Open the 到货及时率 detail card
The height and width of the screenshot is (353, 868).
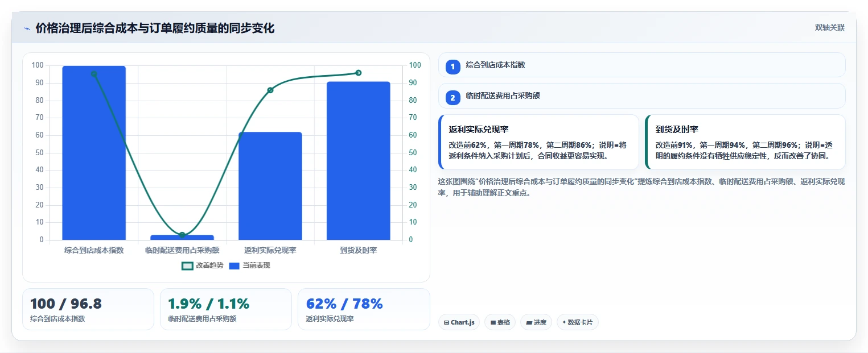point(745,142)
